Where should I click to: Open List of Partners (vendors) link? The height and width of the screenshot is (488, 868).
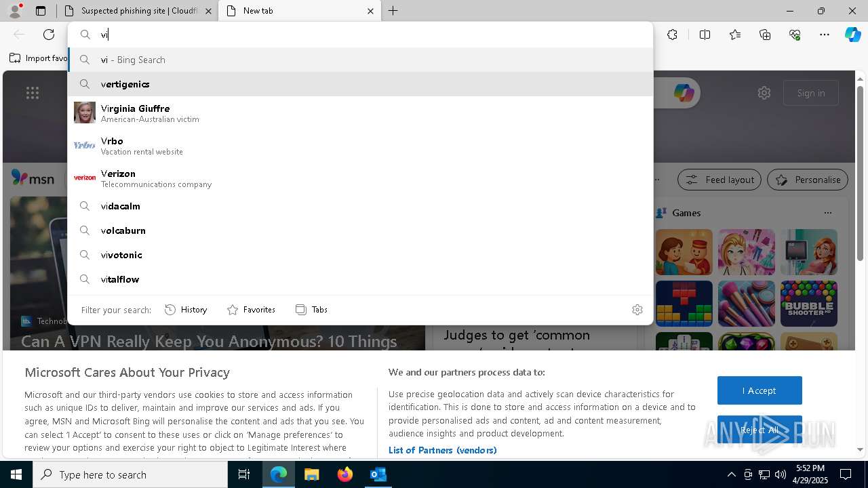[x=443, y=450]
